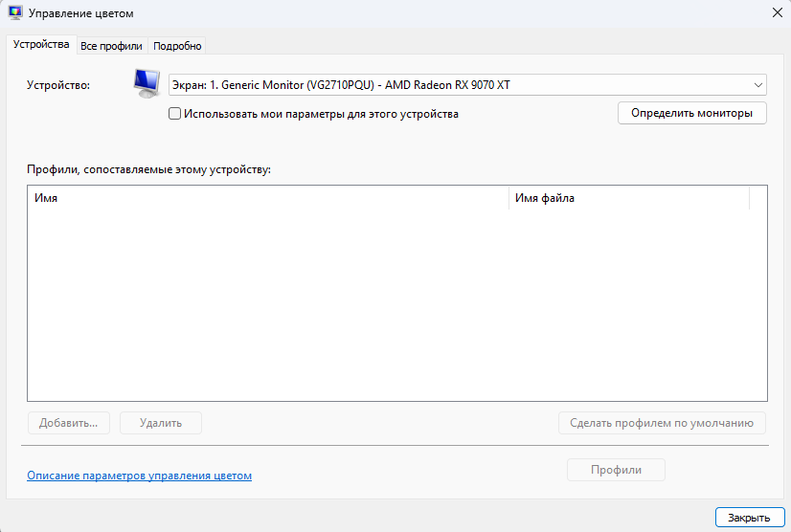Screen dimensions: 791x532
Task: Click the Добавить... button
Action: [69, 423]
